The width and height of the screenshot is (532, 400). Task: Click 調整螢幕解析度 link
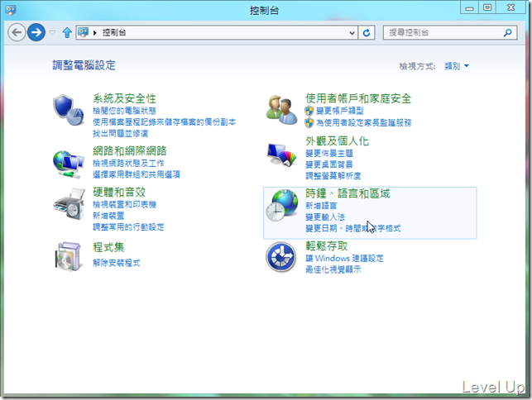(x=333, y=175)
